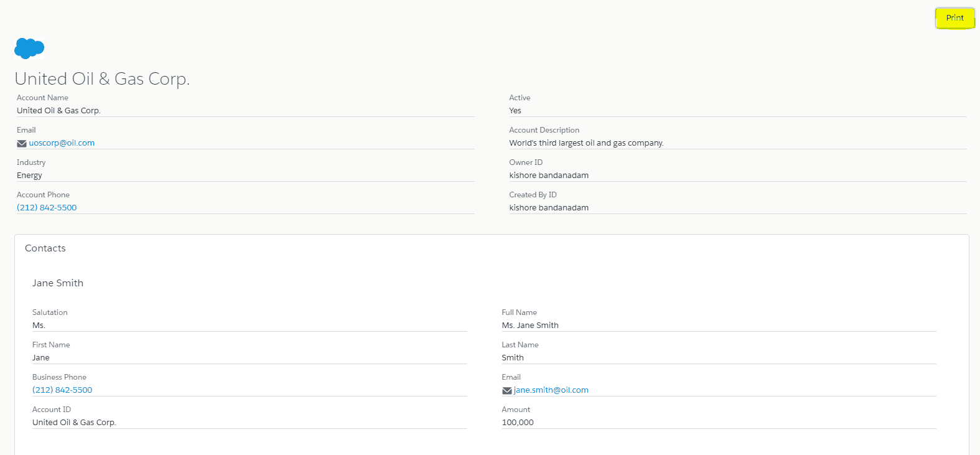Click the Contacts section heading

pos(45,248)
